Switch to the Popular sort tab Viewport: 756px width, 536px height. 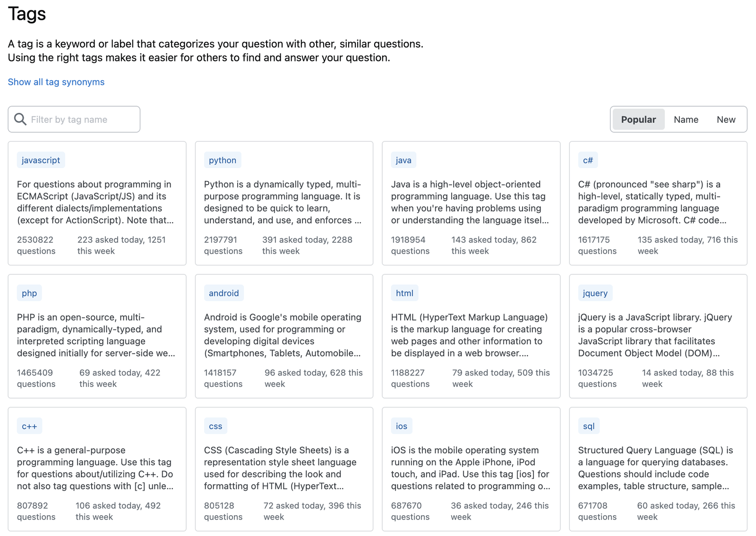pyautogui.click(x=638, y=119)
